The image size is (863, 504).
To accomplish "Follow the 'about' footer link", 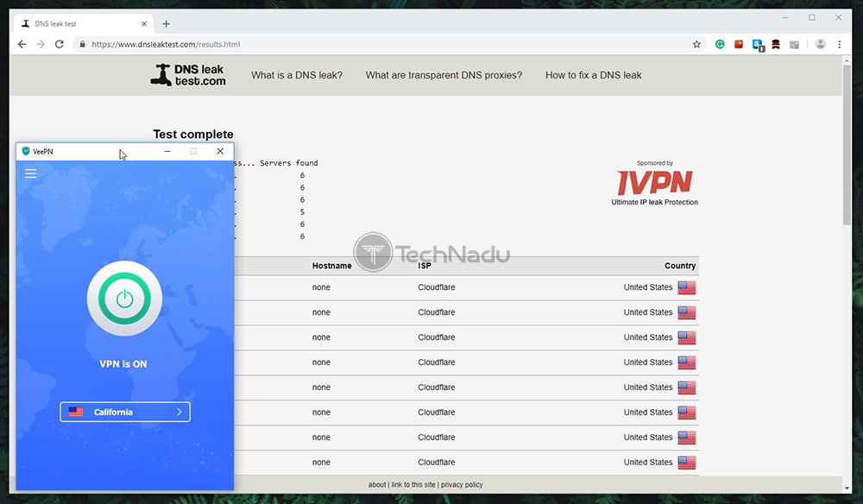I will pos(377,485).
